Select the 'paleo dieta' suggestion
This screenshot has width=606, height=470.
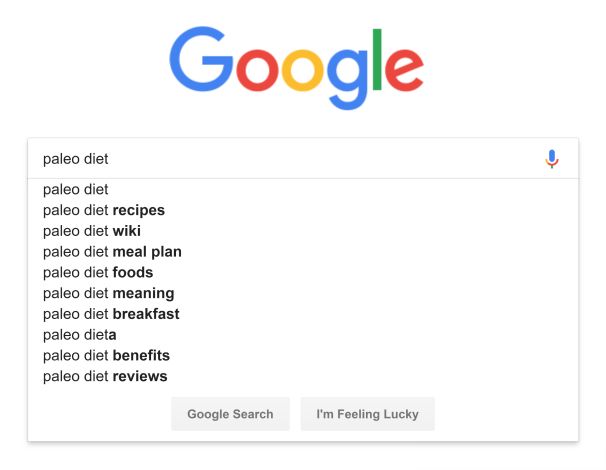pos(80,335)
